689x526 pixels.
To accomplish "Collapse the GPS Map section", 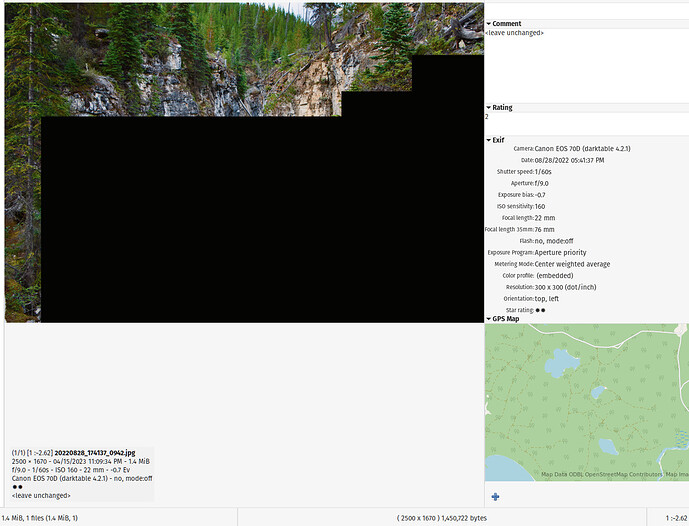I will click(489, 319).
